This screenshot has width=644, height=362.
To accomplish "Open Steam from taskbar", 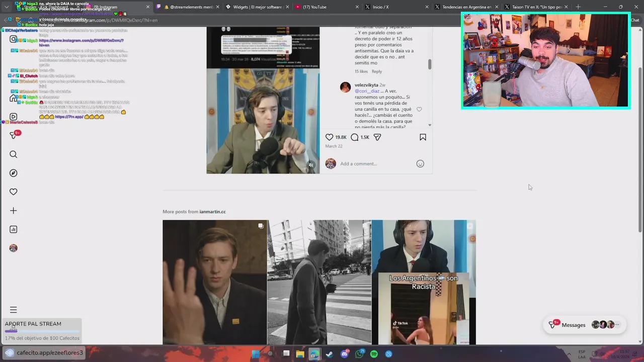I will [330, 354].
